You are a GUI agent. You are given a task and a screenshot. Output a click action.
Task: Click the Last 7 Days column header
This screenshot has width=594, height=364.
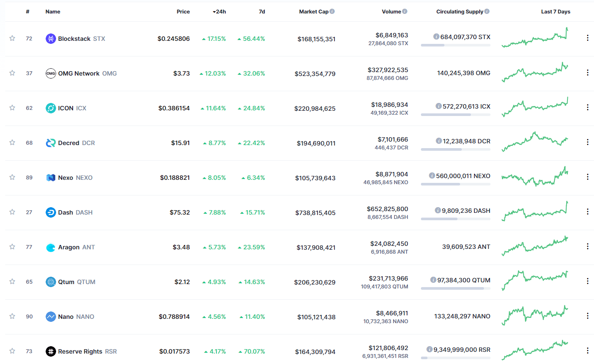tap(555, 12)
